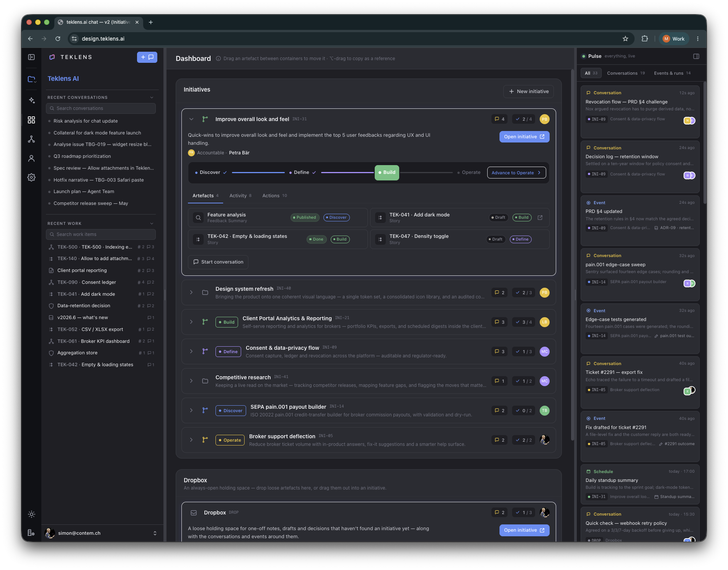This screenshot has width=728, height=570.
Task: Filter Pulse to Conversations
Action: tap(626, 73)
